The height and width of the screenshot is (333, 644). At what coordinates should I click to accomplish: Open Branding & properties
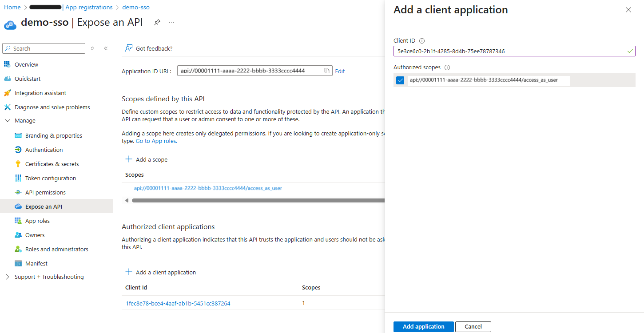(54, 135)
